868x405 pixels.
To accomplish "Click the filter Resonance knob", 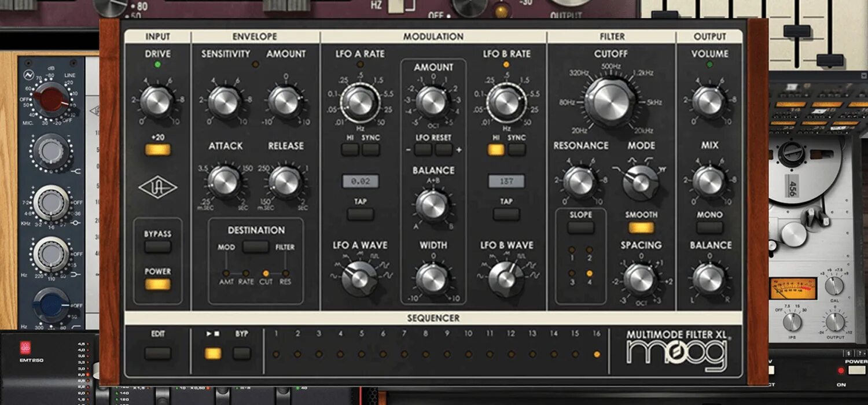I will [x=580, y=182].
